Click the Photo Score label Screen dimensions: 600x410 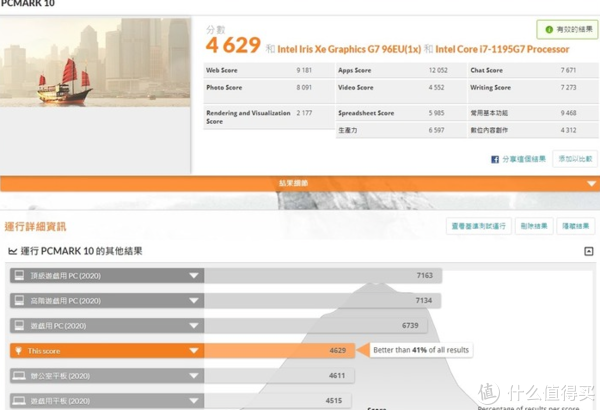tap(224, 87)
